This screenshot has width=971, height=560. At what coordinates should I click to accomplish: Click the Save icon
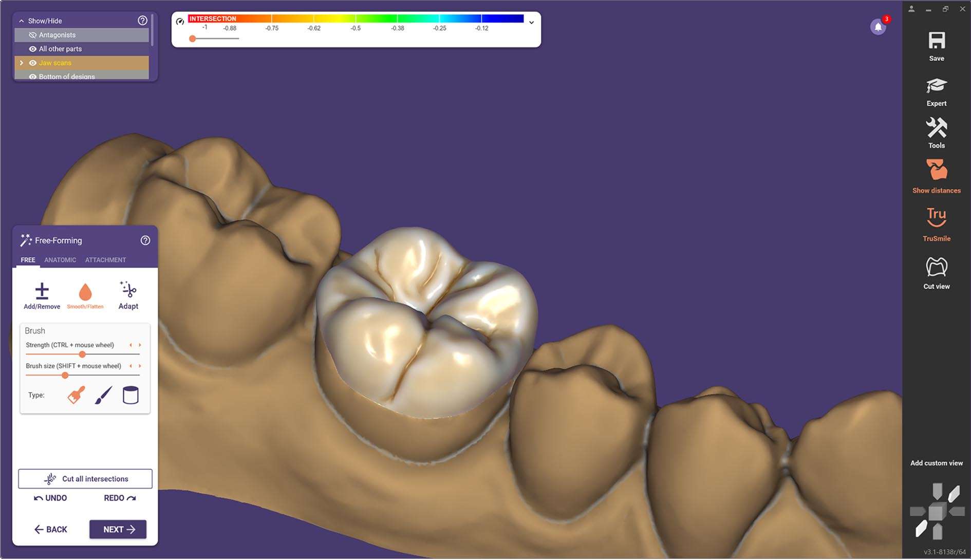[936, 41]
